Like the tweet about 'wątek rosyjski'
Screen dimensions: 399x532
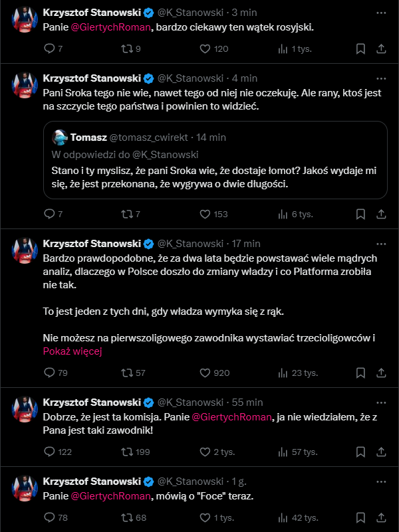pos(205,48)
